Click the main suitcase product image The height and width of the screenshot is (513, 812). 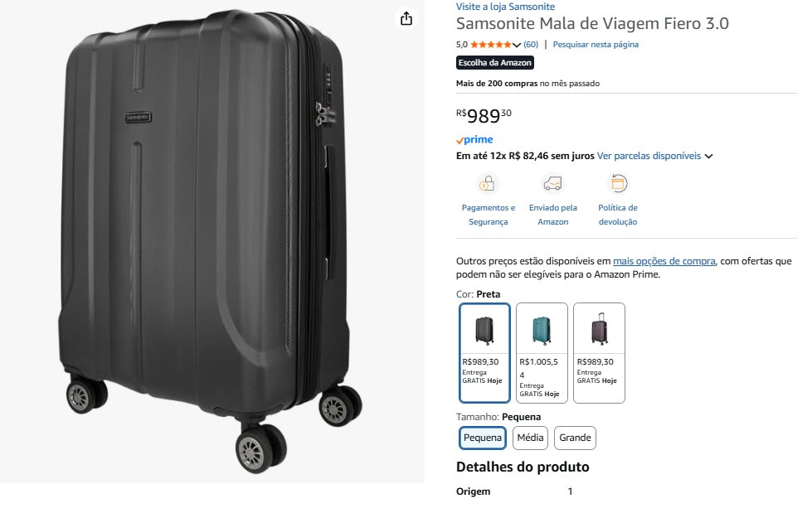pos(212,240)
